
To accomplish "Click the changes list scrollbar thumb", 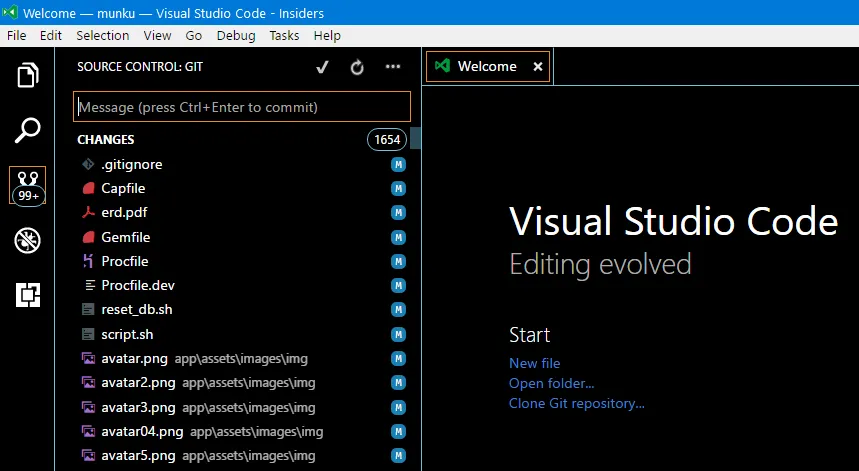I will pyautogui.click(x=416, y=138).
